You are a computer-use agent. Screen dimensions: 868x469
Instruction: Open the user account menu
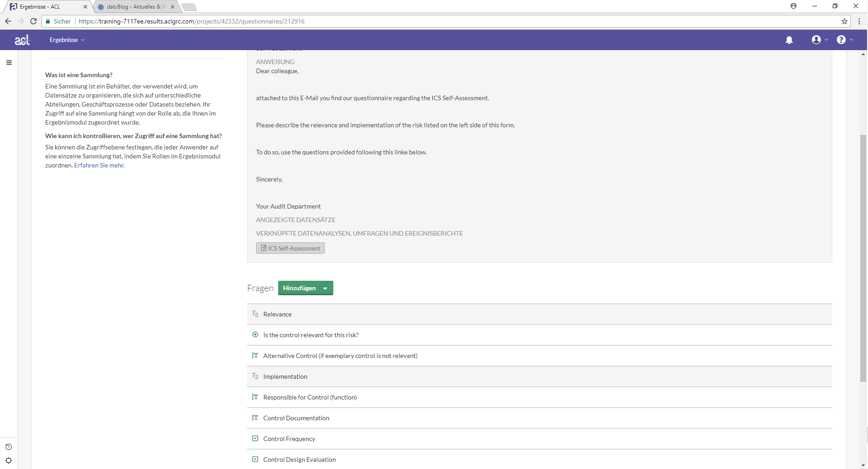coord(820,40)
